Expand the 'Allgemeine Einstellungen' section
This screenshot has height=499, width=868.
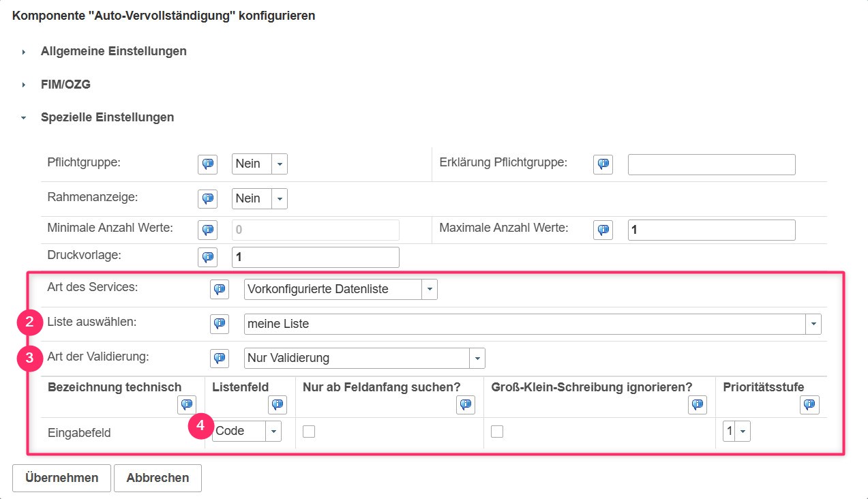click(113, 51)
